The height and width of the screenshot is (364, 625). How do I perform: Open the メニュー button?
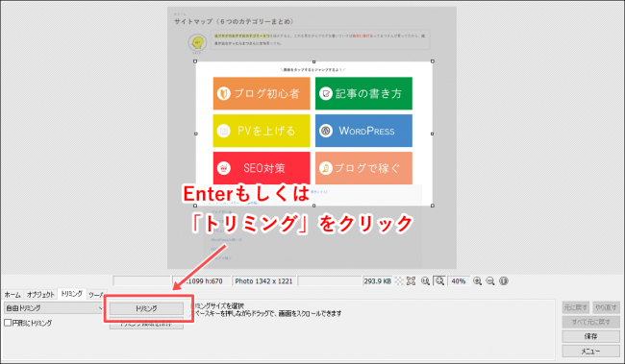(x=590, y=352)
